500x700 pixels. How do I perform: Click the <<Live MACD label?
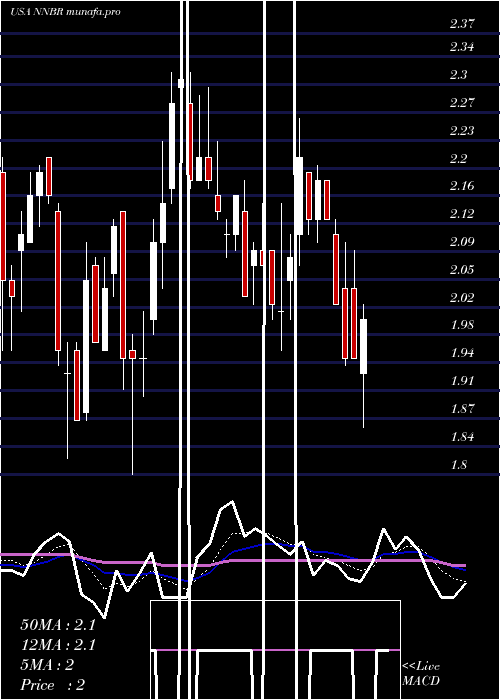click(421, 674)
